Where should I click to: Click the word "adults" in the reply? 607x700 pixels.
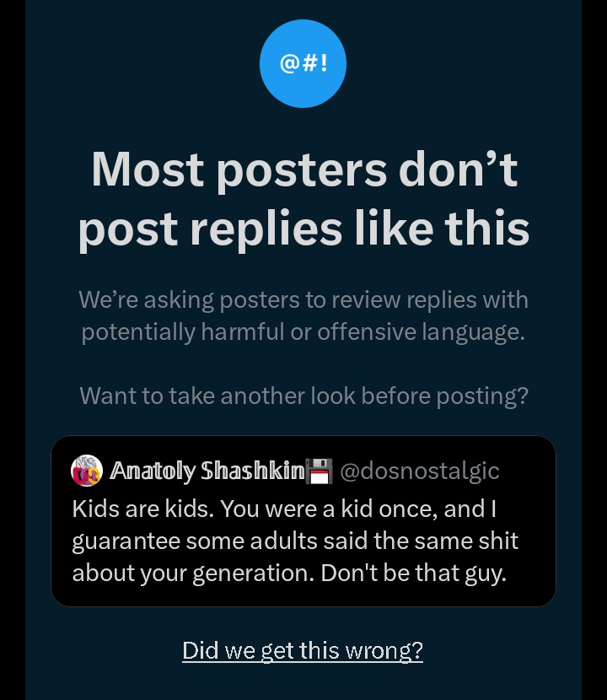283,541
